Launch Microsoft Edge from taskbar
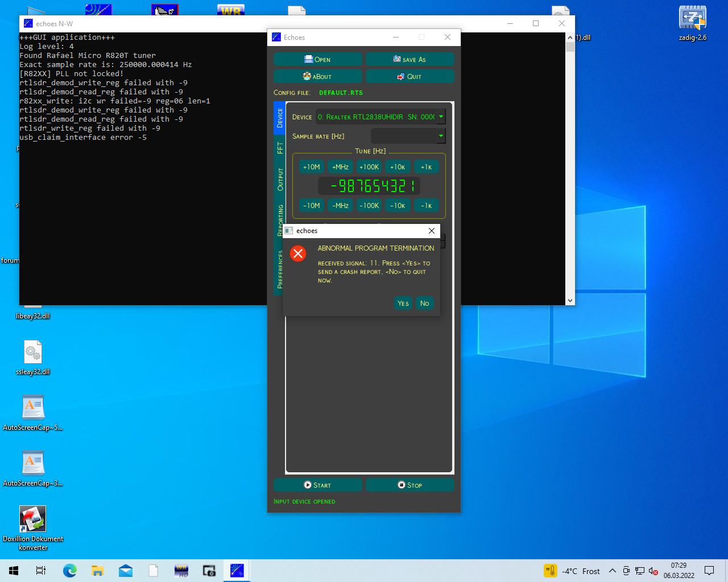 70,571
